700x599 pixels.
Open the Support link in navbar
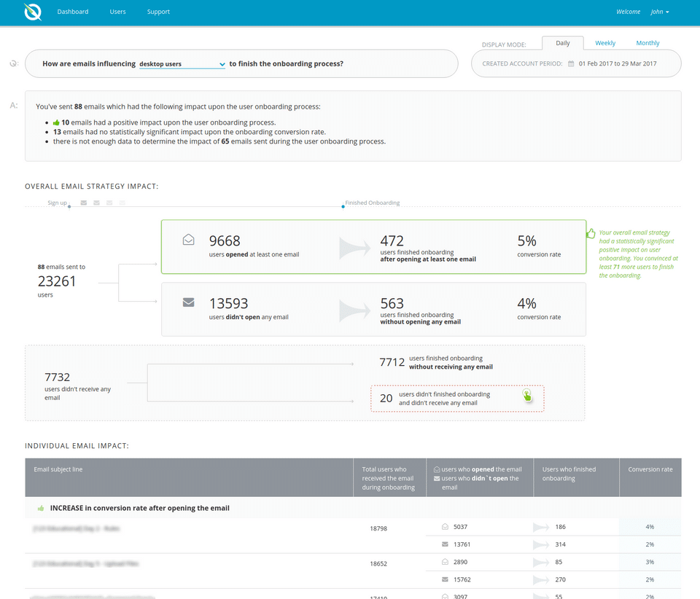(158, 12)
